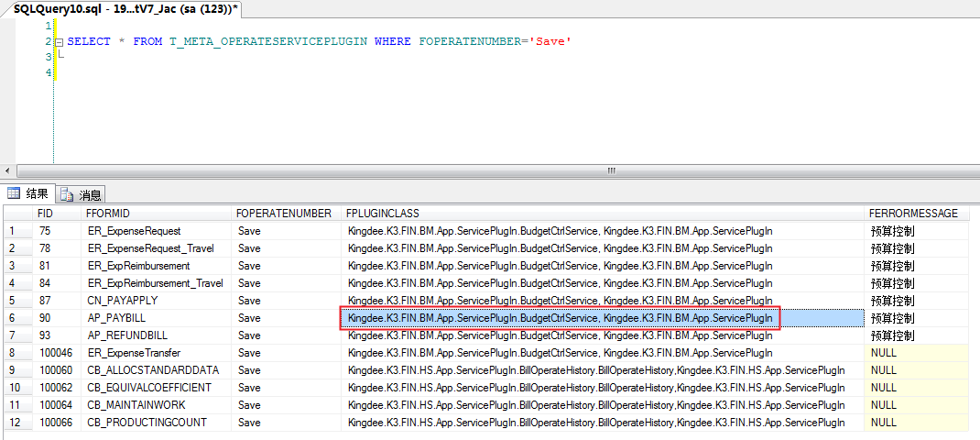Click FID cell with value 100060

pos(58,370)
